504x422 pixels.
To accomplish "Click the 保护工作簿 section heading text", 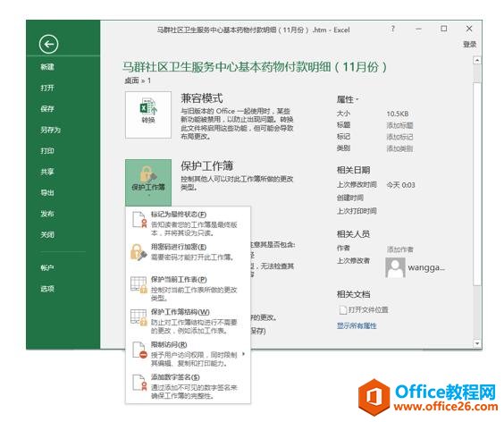I will (x=206, y=166).
